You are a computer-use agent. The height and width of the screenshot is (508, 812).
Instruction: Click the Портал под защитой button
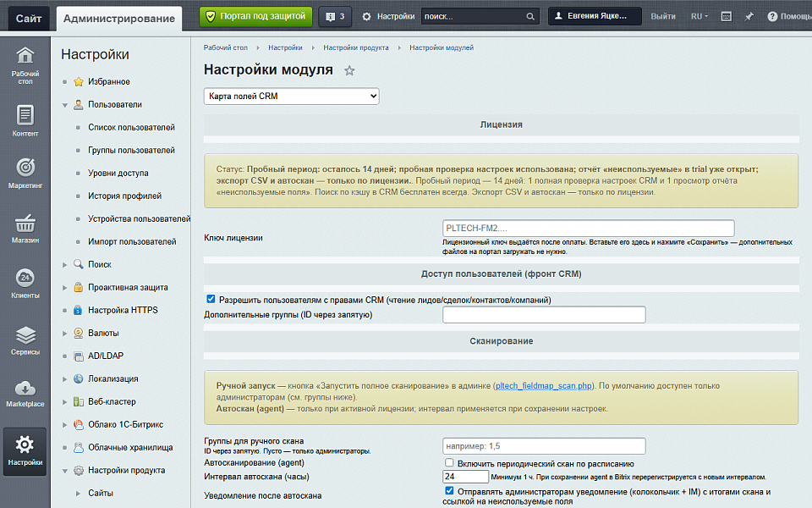click(255, 17)
